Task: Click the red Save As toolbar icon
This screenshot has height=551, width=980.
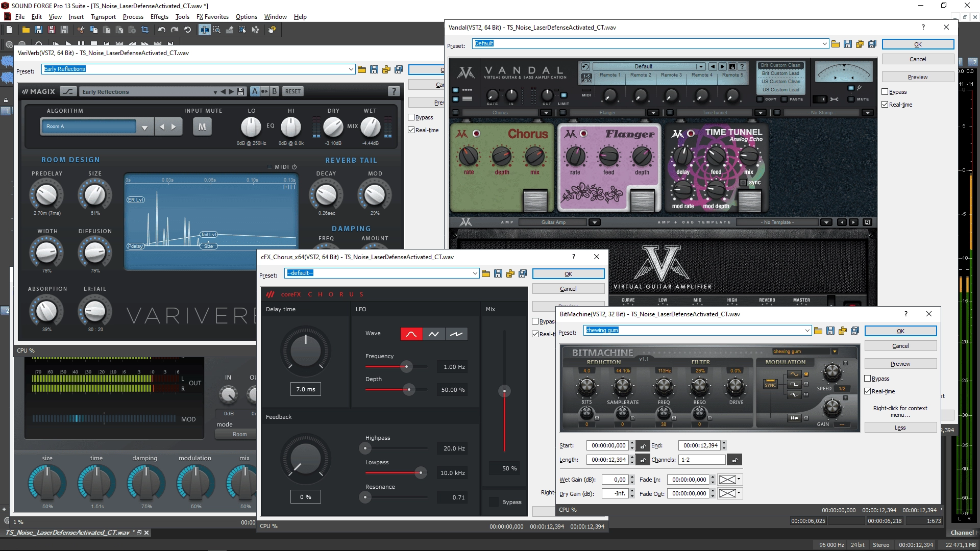Action: click(x=51, y=30)
